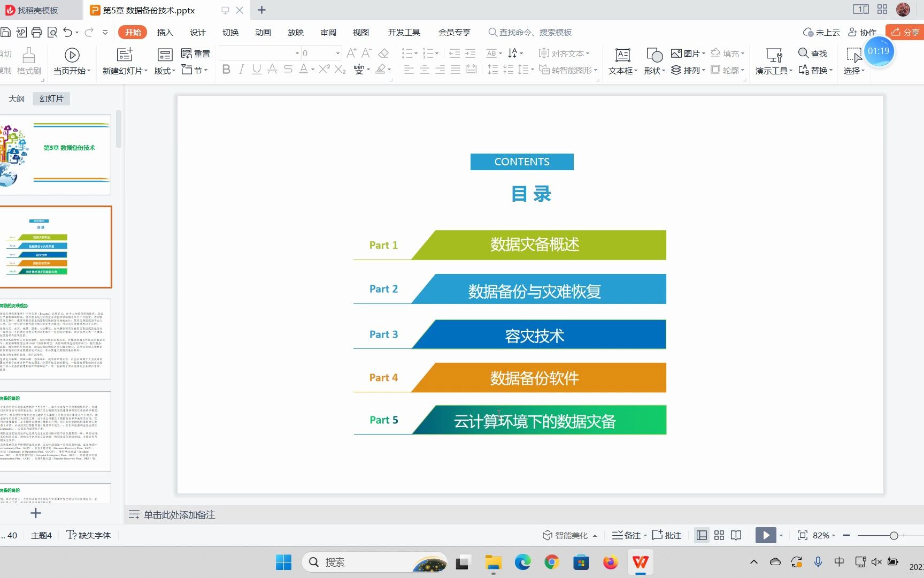Switch to the Animation tab
The height and width of the screenshot is (578, 924).
[x=263, y=32]
